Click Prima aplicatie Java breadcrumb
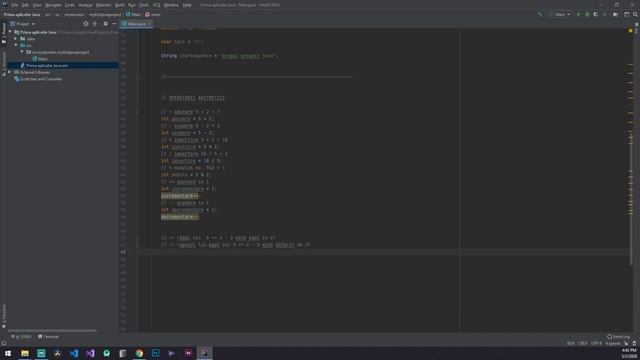Image resolution: width=640 pixels, height=360 pixels. point(22,14)
